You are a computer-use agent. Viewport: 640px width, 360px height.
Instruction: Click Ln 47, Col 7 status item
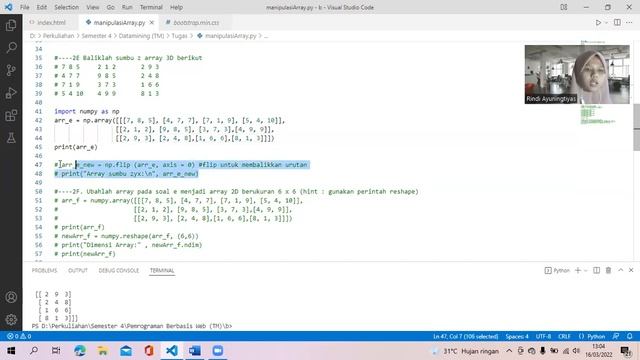[x=466, y=336]
